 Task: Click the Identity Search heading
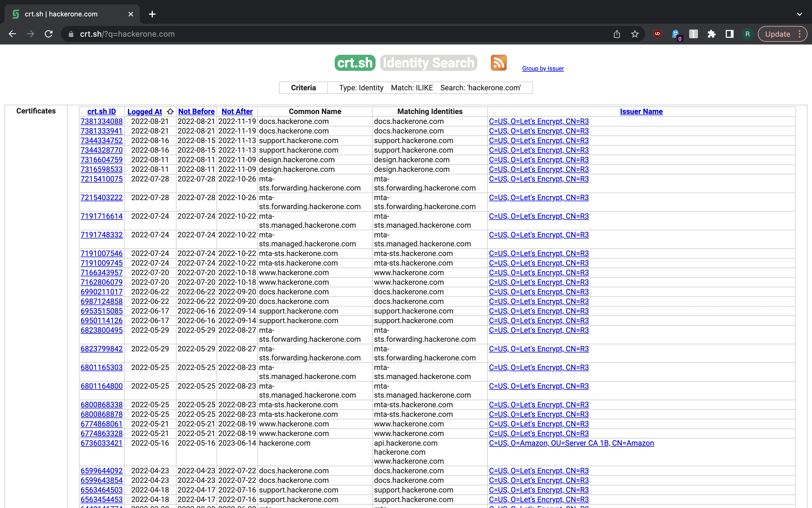coord(429,63)
